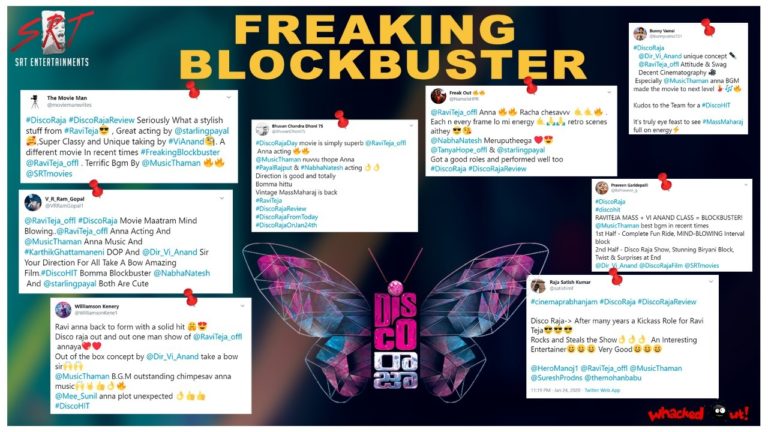
Task: Open the #FreakingBlockbuster hashtag link
Action: click(180, 152)
